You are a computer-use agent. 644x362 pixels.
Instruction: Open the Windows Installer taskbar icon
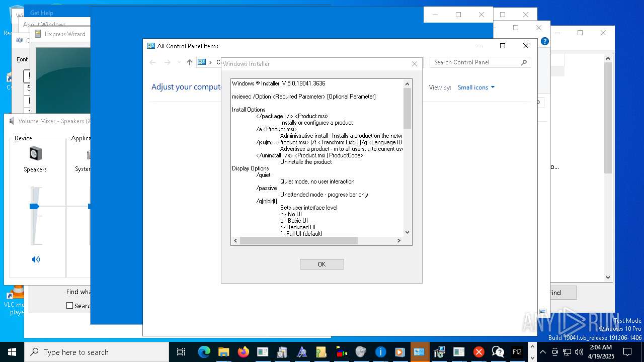[439, 352]
